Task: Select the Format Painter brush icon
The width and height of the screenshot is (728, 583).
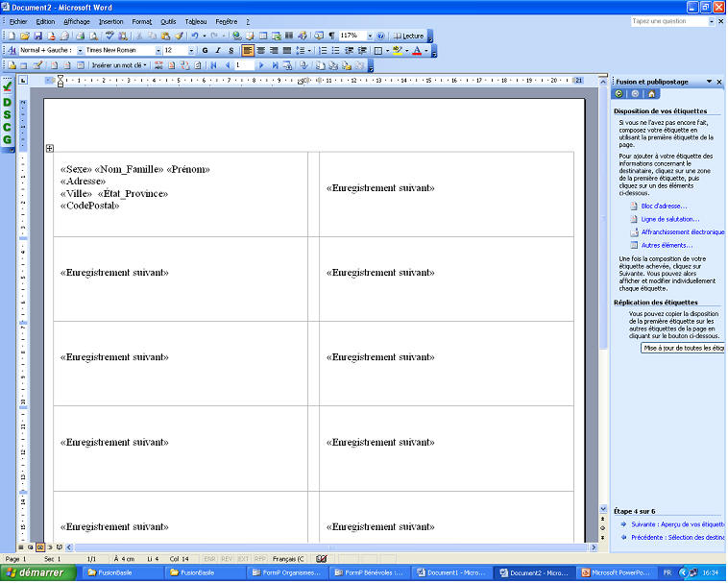Action: click(x=179, y=36)
